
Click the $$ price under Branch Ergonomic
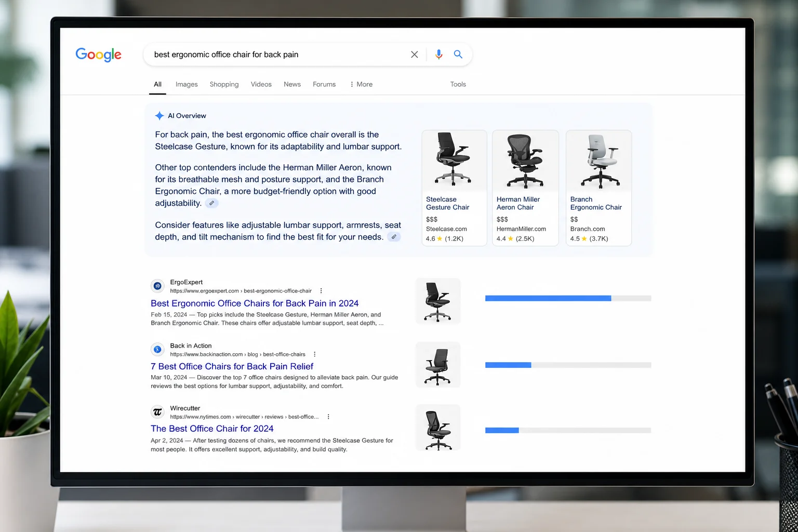[x=574, y=219]
